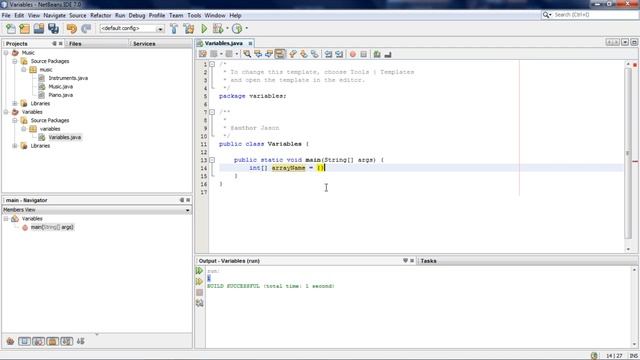Click the Find Selection magnifier icon
Image resolution: width=640 pixels, height=360 pixels.
pyautogui.click(x=247, y=54)
